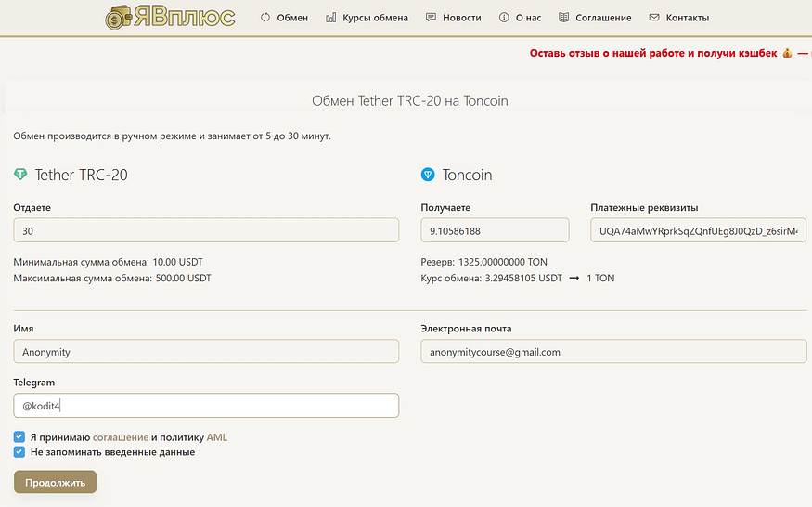Click the manual mode 5 to 30 minutes notice
This screenshot has height=507, width=812.
tap(172, 136)
